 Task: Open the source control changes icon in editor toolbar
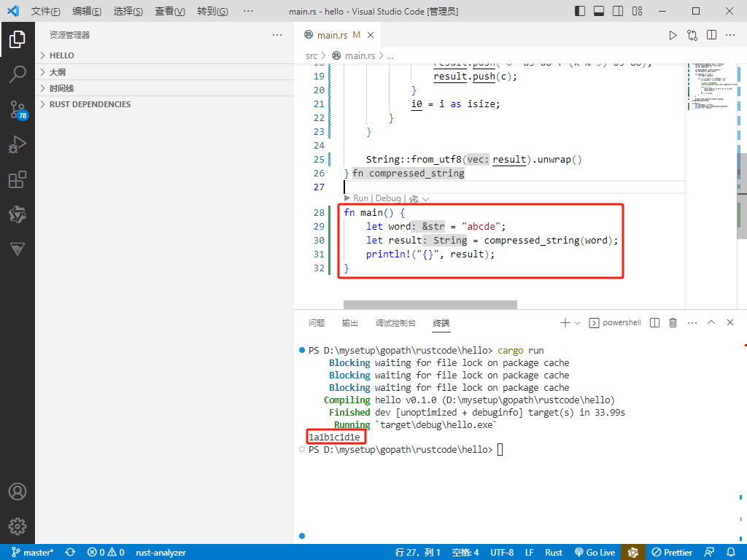point(692,35)
